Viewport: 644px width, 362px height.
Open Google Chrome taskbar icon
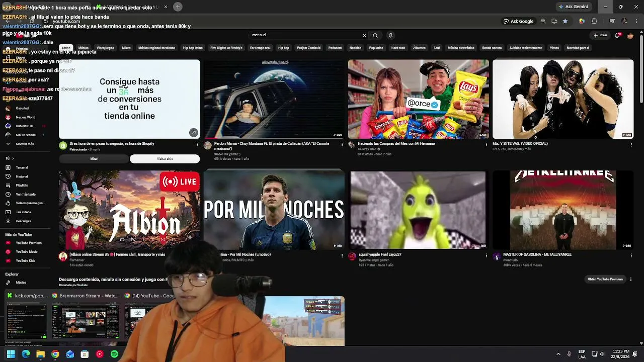click(55, 354)
